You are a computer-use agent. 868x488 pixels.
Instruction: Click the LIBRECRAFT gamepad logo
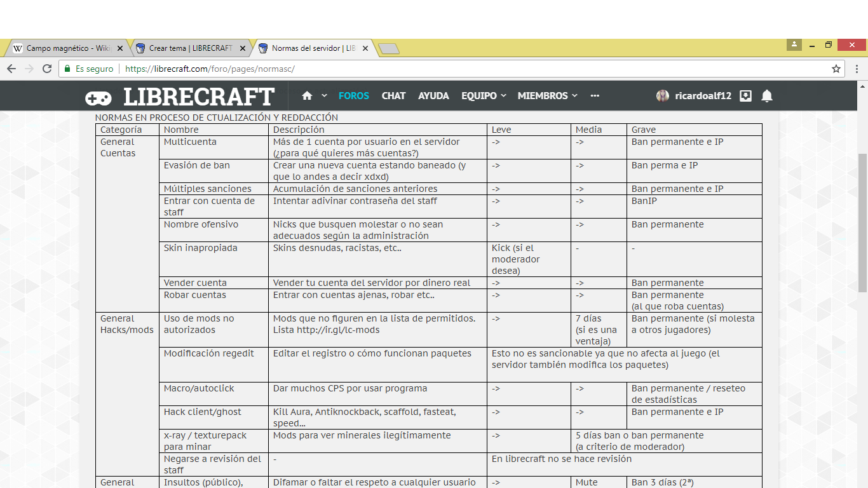98,97
